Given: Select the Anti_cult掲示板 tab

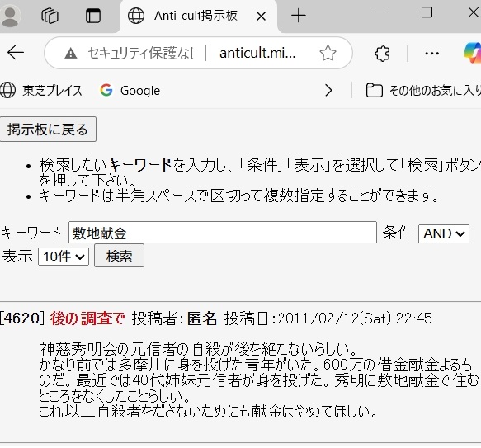Looking at the screenshot, I should point(196,16).
